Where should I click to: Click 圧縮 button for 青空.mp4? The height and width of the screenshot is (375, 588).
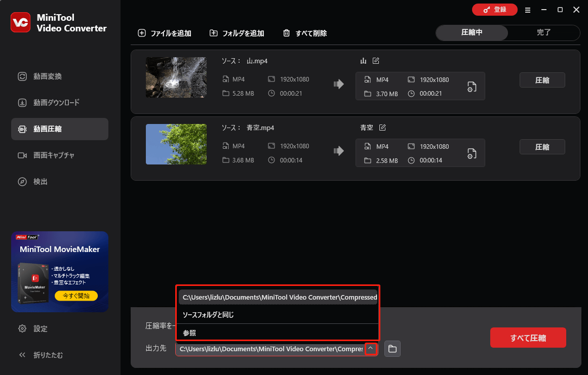542,147
